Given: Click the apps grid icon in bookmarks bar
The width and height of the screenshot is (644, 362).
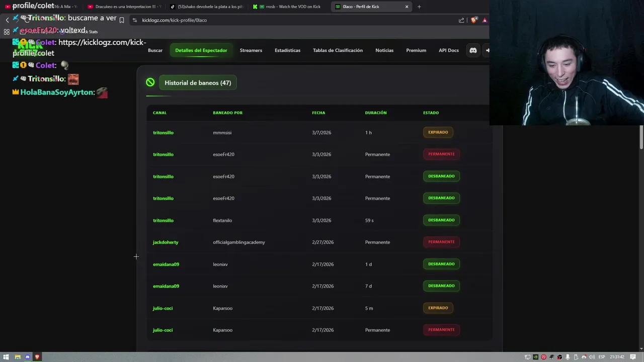Looking at the screenshot, I should point(7,32).
